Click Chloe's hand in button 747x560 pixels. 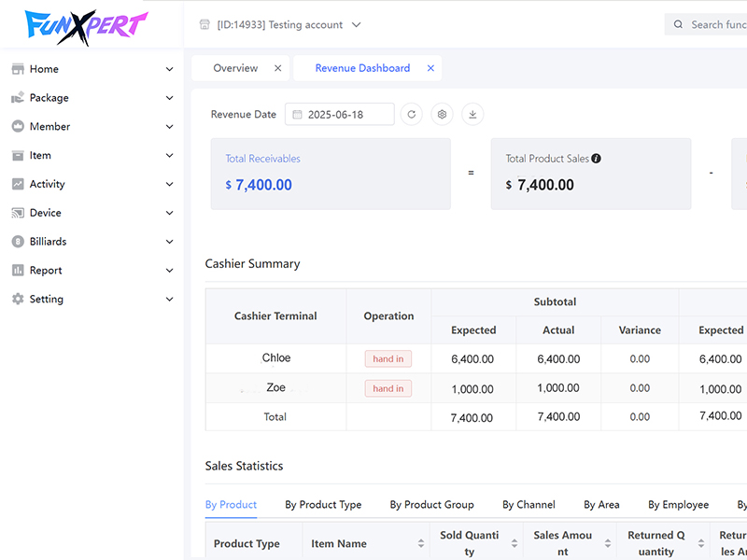(388, 359)
